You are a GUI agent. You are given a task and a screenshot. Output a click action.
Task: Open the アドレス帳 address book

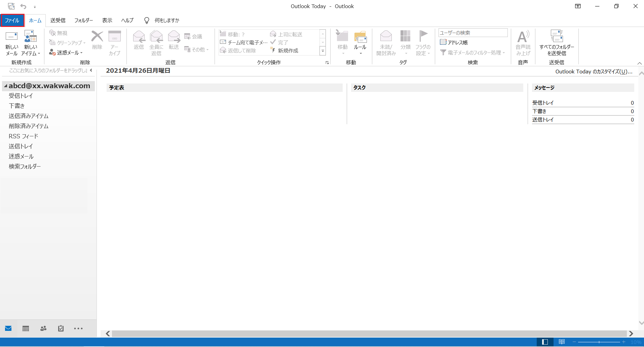point(454,42)
